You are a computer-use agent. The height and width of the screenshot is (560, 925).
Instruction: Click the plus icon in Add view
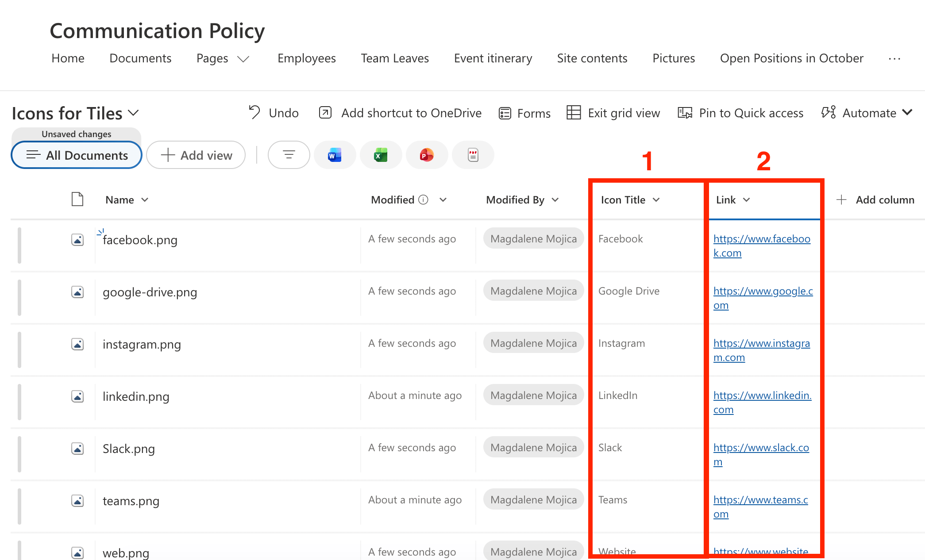coord(168,155)
